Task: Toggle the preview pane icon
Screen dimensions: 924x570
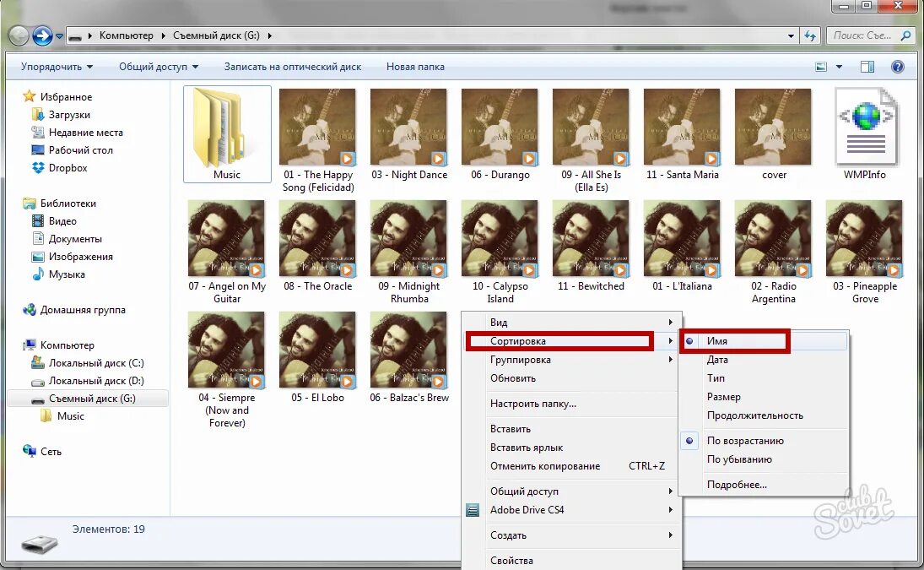Action: [x=867, y=67]
